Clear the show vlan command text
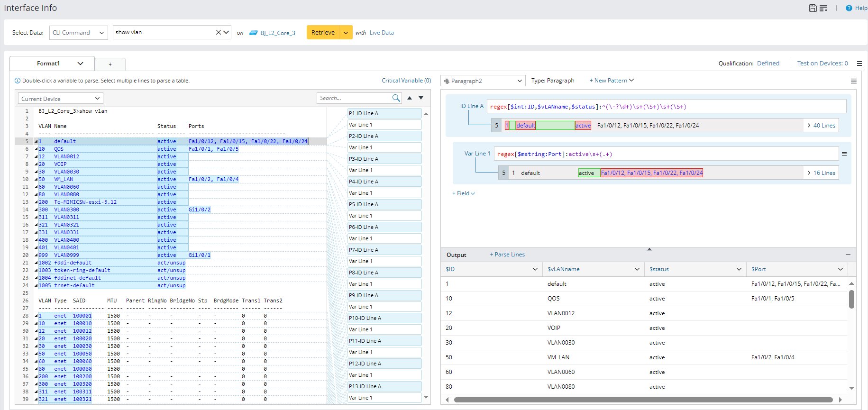The image size is (868, 410). click(x=218, y=32)
